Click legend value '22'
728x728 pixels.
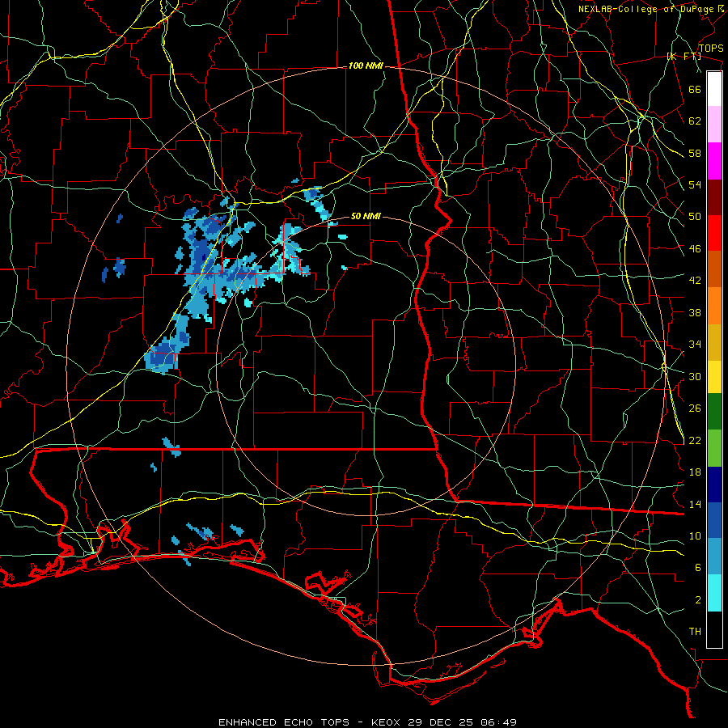[x=695, y=441]
